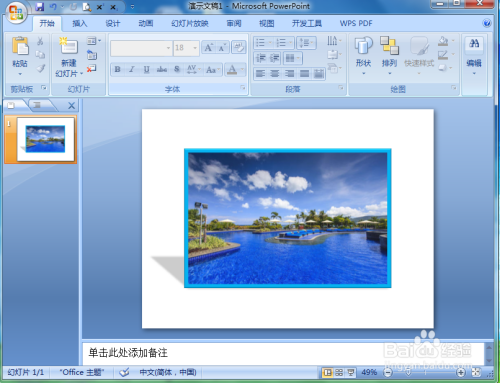Image resolution: width=500 pixels, height=383 pixels.
Task: Copy selection using the copy icon
Action: [40, 54]
